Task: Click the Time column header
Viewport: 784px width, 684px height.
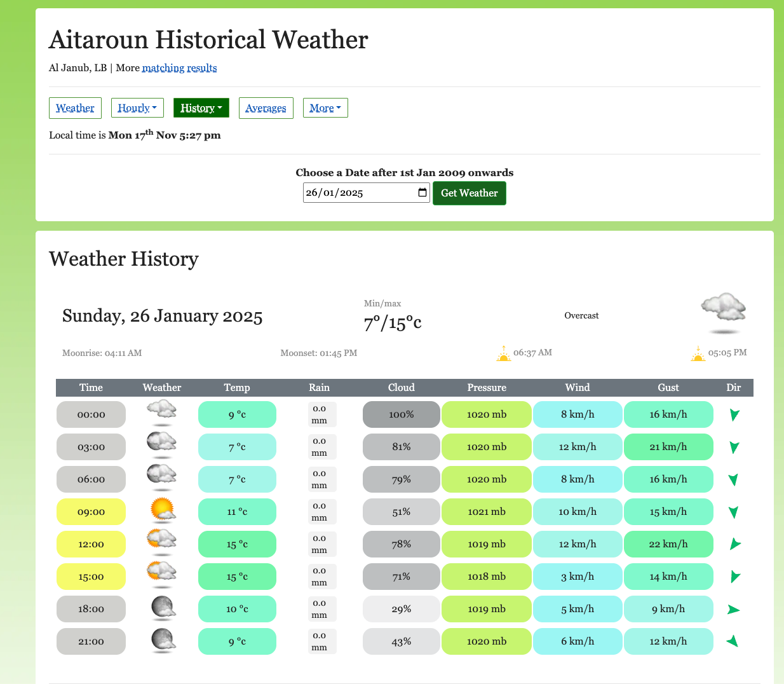Action: point(91,388)
